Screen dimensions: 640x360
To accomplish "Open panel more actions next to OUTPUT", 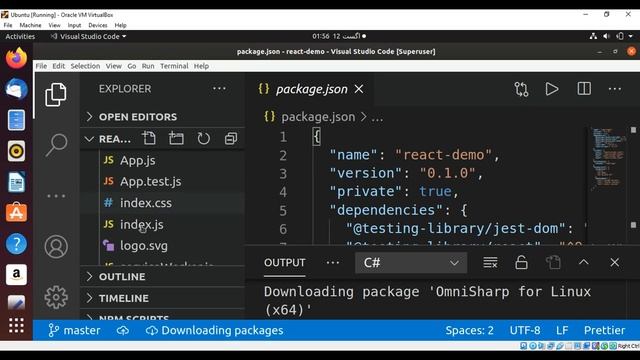I will coord(333,262).
